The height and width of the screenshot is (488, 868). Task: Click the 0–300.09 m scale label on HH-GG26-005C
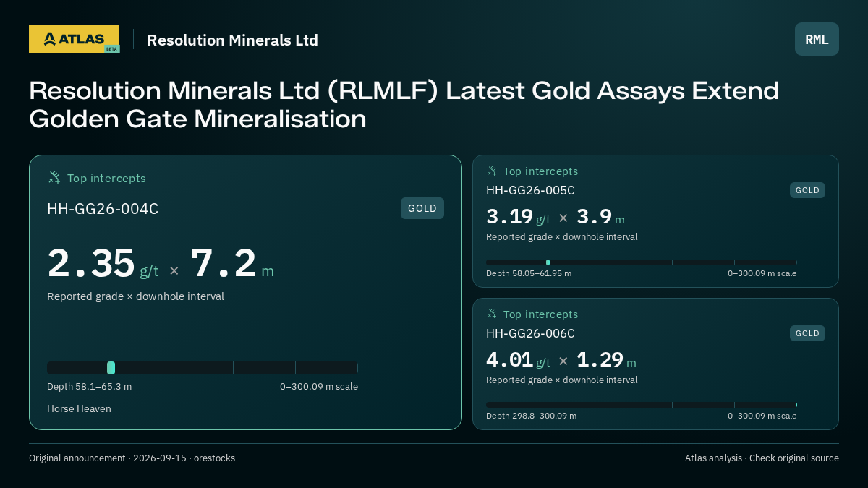[762, 273]
